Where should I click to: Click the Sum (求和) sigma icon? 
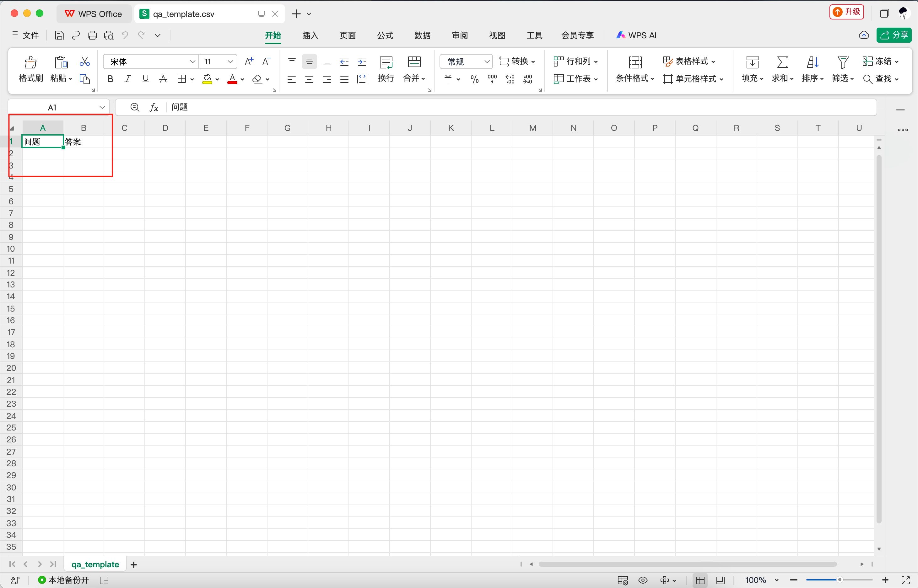782,62
